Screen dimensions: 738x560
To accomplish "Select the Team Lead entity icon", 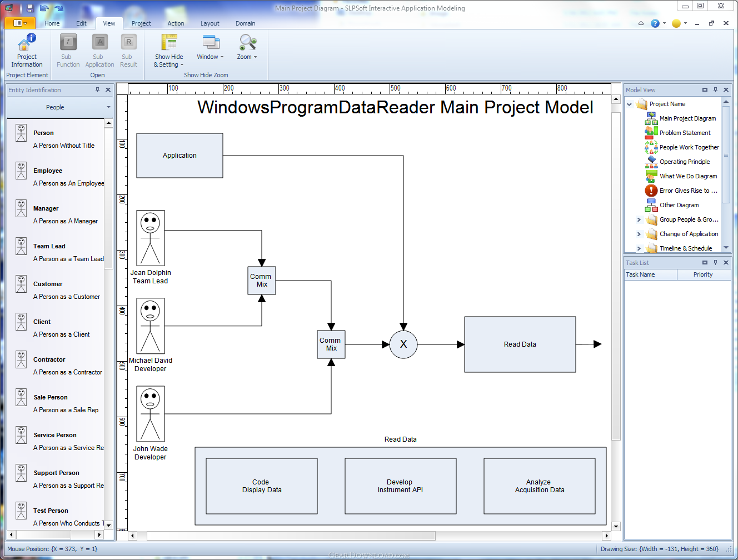I will 21,246.
